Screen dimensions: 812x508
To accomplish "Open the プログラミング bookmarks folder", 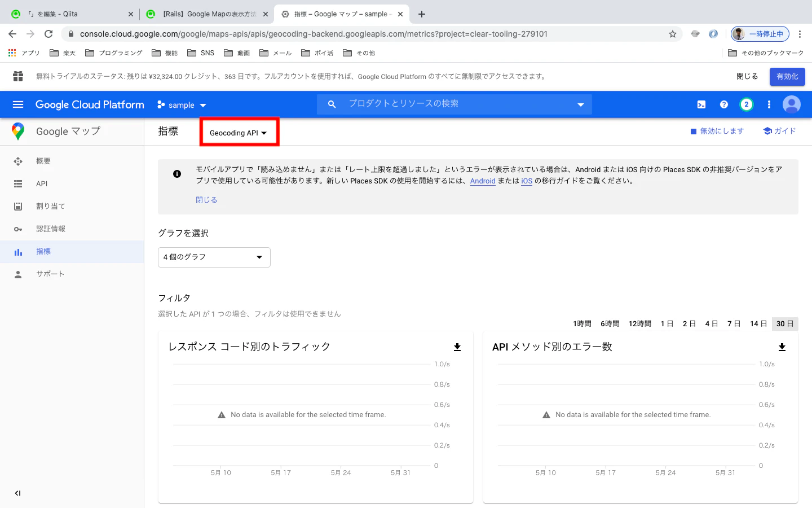I will click(114, 53).
